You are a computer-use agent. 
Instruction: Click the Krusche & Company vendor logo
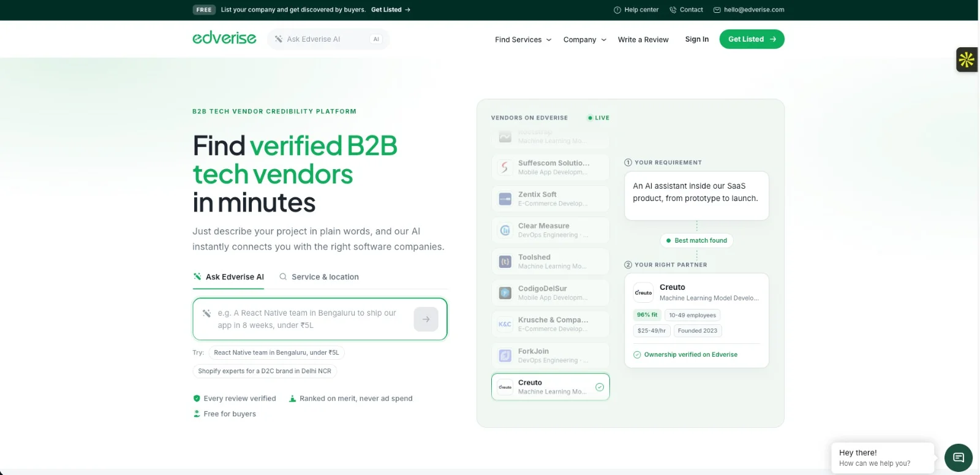click(x=505, y=324)
